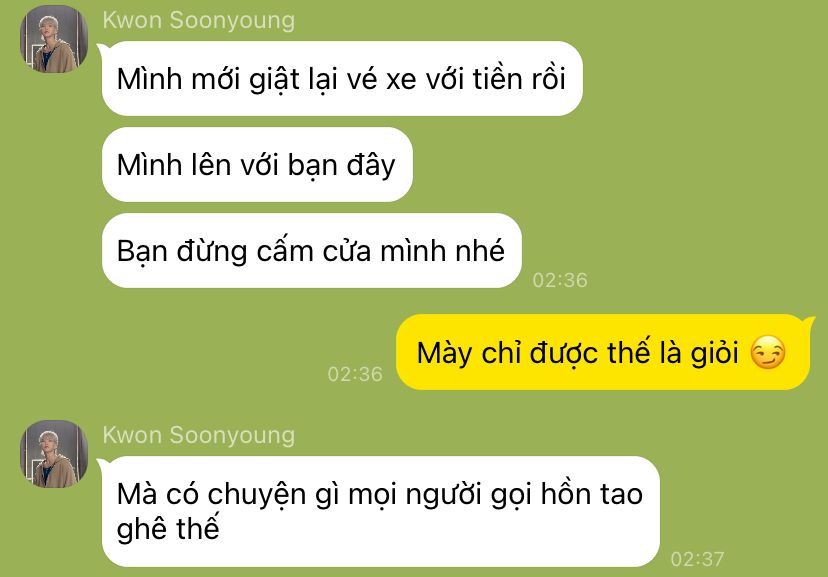
Task: Select the message "Mình lên với bạn đây"
Action: (x=257, y=165)
